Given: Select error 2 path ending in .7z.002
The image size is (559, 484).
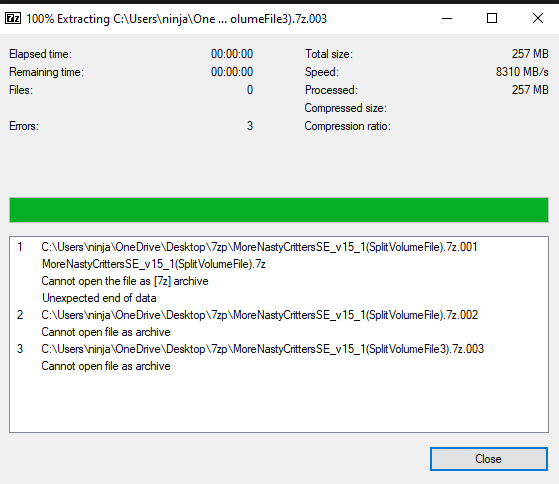Looking at the screenshot, I should click(260, 315).
